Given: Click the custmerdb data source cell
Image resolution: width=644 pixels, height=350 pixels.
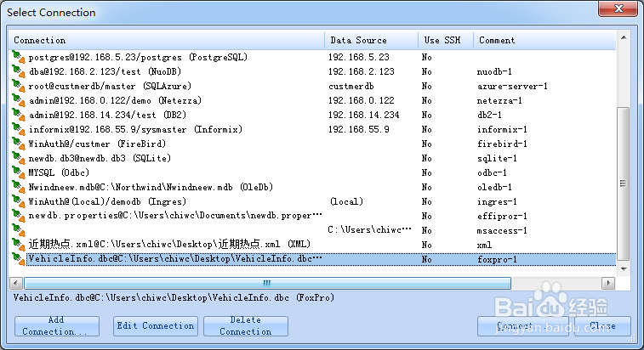Looking at the screenshot, I should point(351,86).
